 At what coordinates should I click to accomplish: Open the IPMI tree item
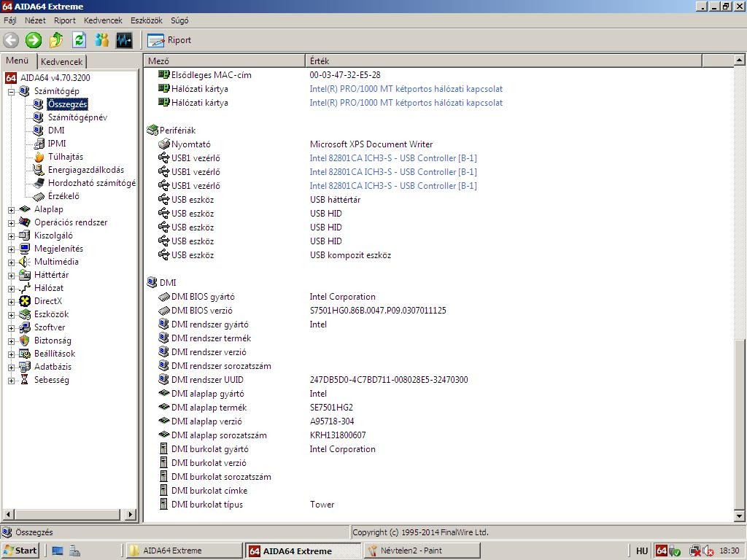click(57, 144)
